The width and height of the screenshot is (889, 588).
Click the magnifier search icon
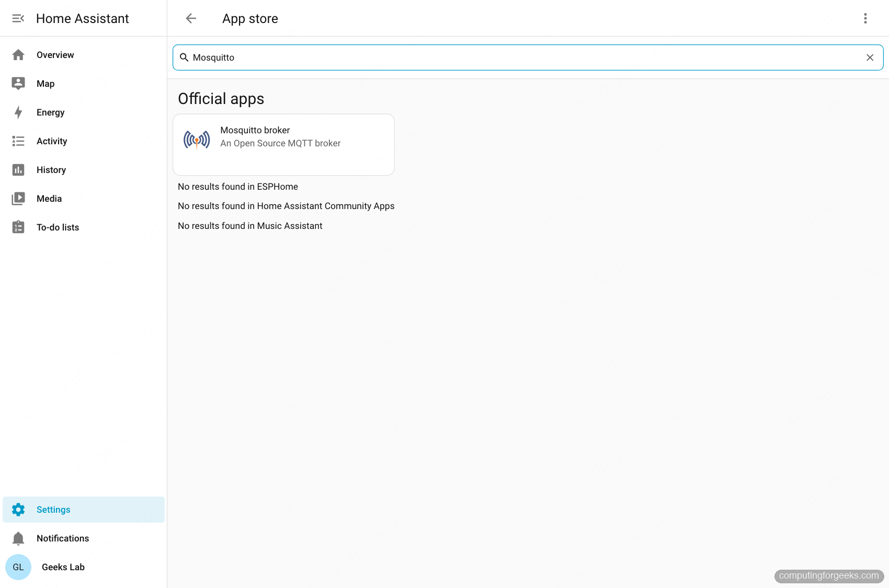(184, 57)
